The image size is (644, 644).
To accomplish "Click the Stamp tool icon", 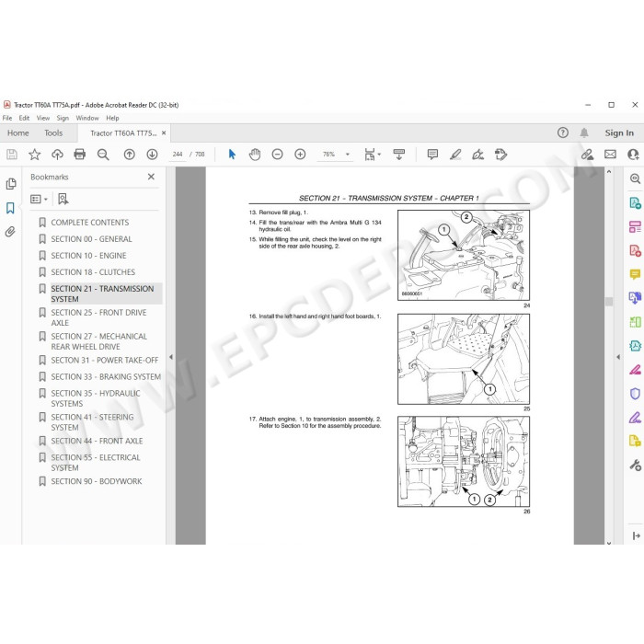I will 500,155.
